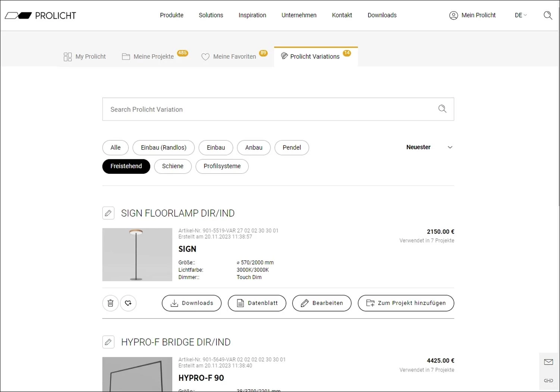The image size is (560, 392).
Task: Click the 2150.00 € price
Action: coord(441,232)
